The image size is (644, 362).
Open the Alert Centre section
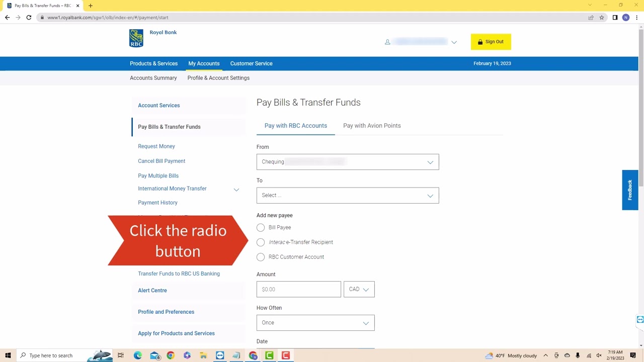click(152, 291)
